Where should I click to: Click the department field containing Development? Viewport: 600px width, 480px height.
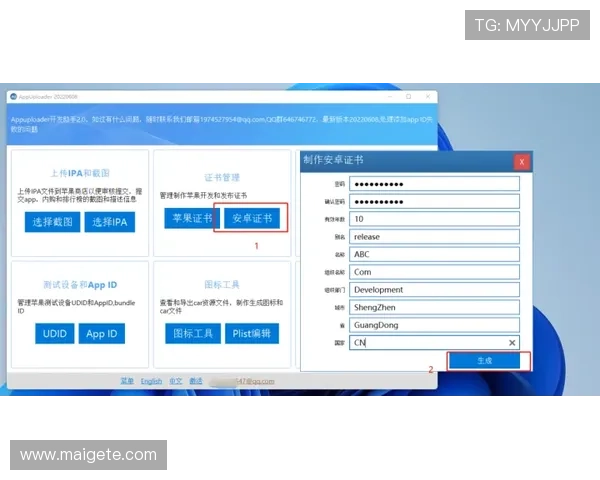pyautogui.click(x=434, y=289)
